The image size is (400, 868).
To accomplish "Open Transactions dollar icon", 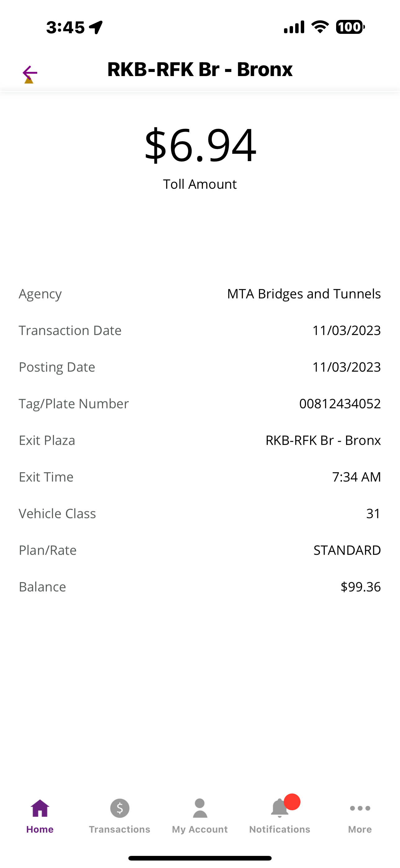I will (119, 808).
